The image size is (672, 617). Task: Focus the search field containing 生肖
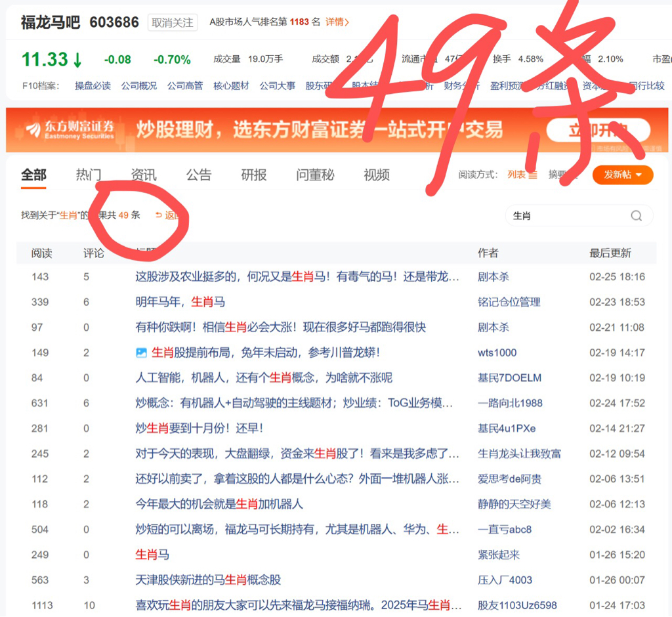point(579,216)
